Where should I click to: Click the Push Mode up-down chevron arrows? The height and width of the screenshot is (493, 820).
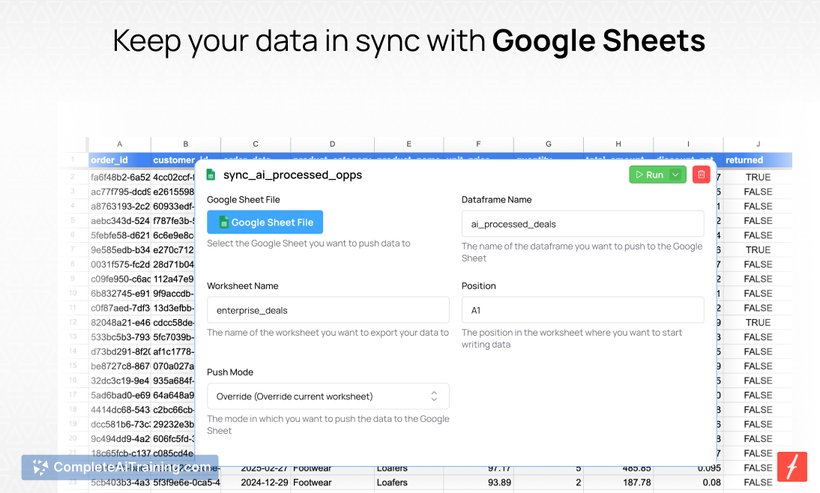(x=434, y=396)
